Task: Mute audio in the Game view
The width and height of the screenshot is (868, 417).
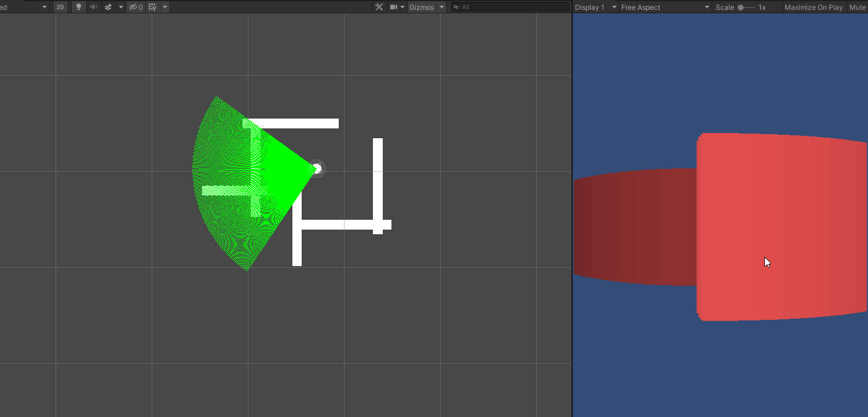Action: 858,7
